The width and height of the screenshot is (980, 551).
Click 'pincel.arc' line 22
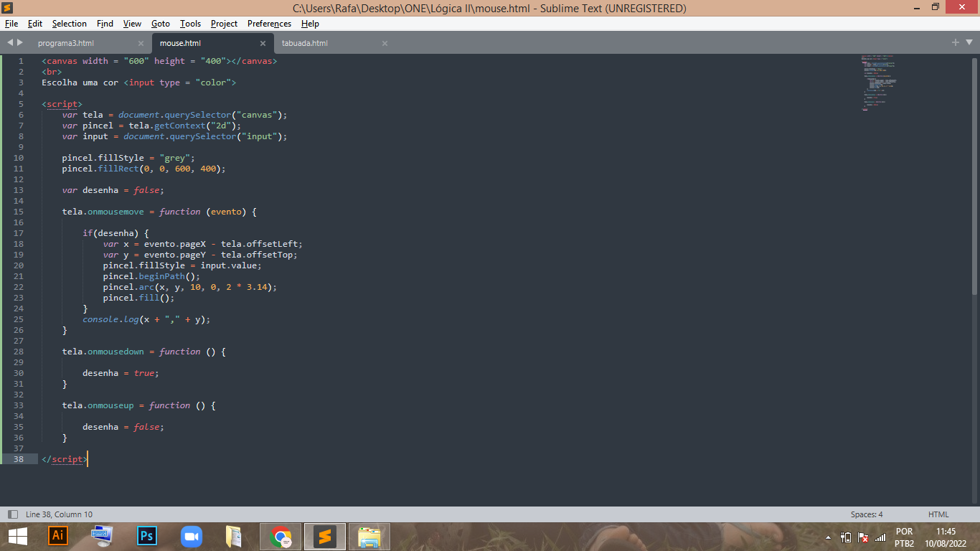(190, 287)
